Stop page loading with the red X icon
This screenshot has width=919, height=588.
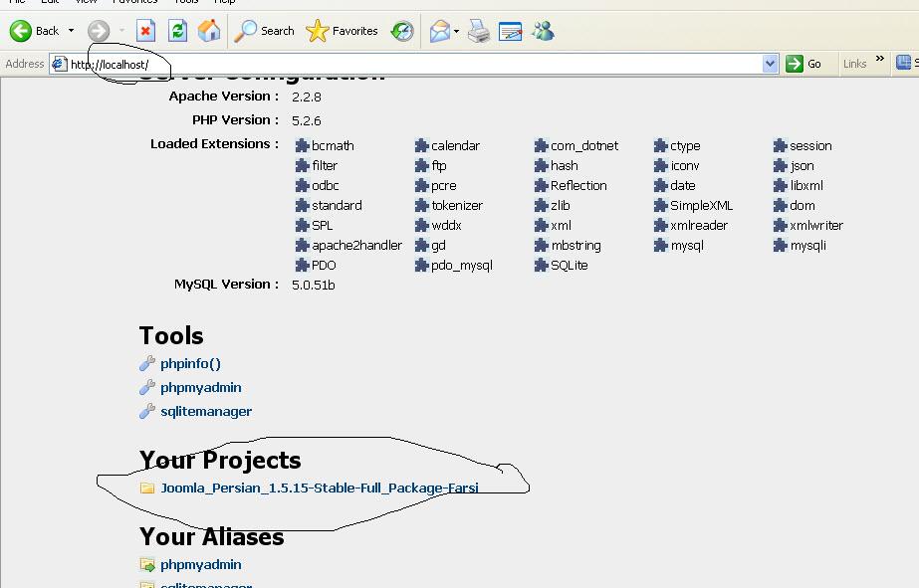(145, 31)
